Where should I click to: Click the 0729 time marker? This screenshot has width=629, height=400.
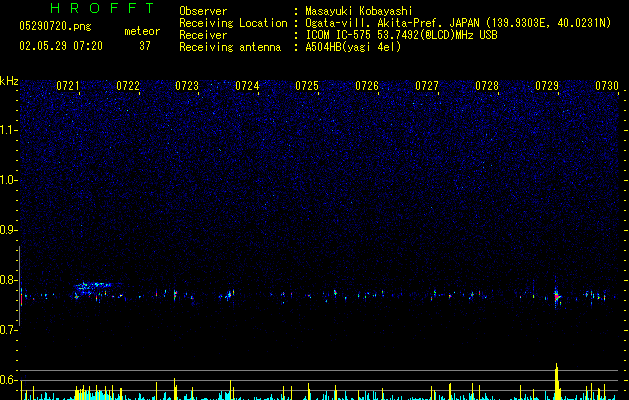pyautogui.click(x=547, y=86)
